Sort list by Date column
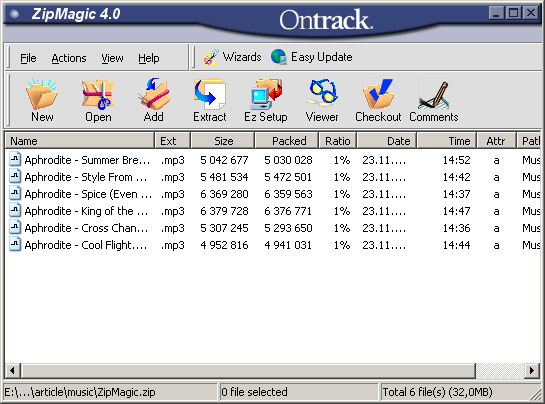This screenshot has height=404, width=545. (387, 141)
